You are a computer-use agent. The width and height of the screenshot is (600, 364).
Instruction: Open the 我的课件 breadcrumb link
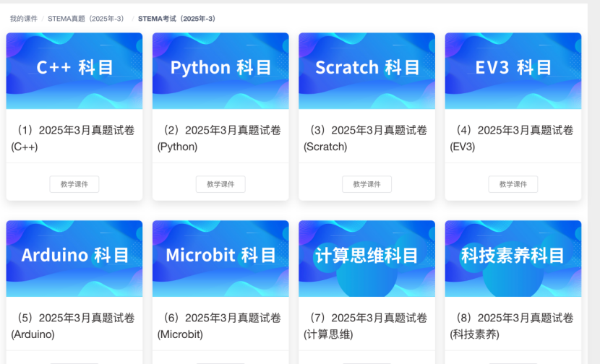24,19
